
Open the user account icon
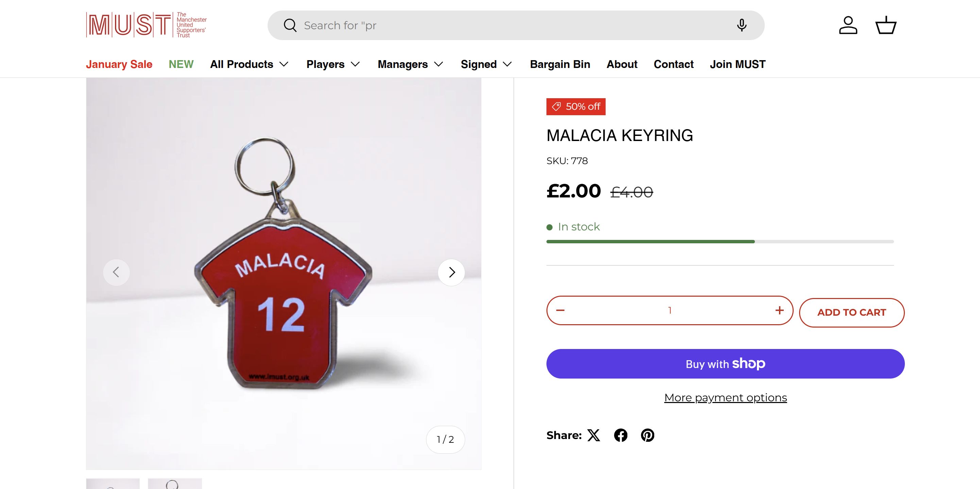tap(848, 25)
